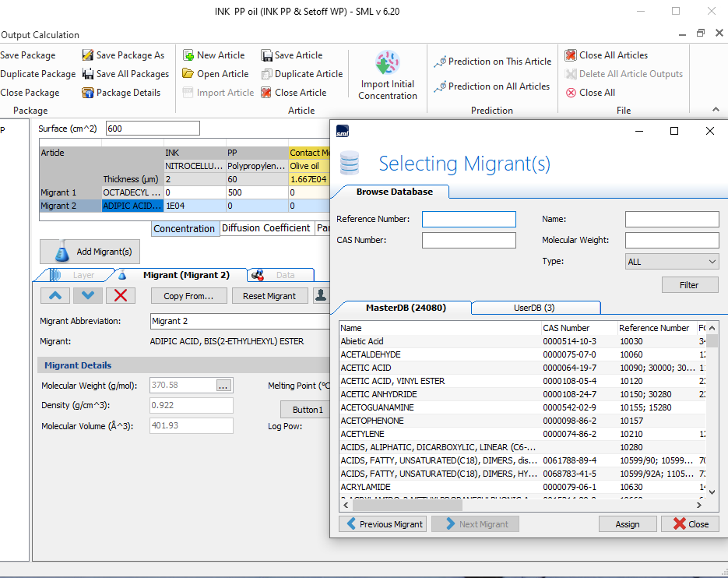
Task: Open the Type dropdown set to ALL
Action: [x=671, y=262]
